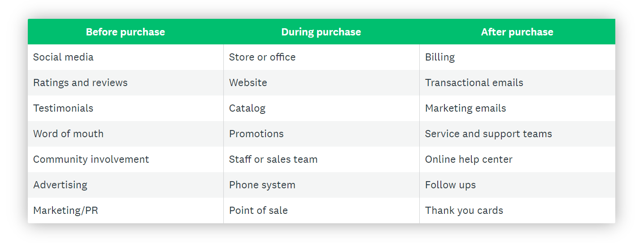
Task: Click the Marketing/PR entry
Action: click(x=65, y=211)
